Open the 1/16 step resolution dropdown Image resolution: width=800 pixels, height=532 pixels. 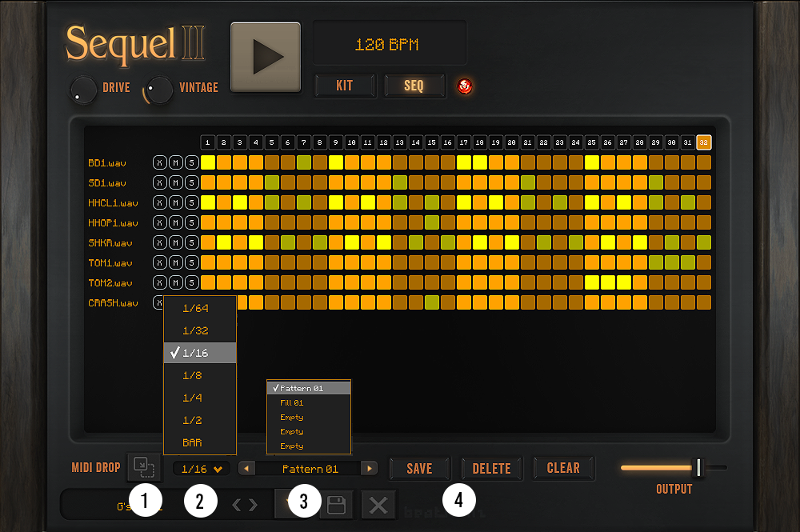click(201, 469)
